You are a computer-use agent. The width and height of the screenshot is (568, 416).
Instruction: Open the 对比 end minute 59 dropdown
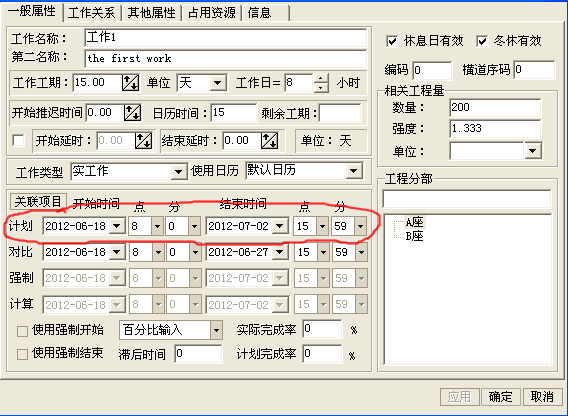361,252
